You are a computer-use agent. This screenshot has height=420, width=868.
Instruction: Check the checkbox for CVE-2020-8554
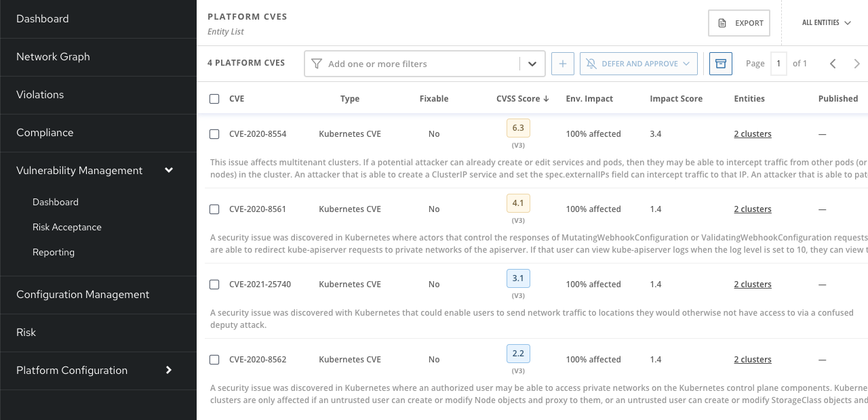click(214, 134)
